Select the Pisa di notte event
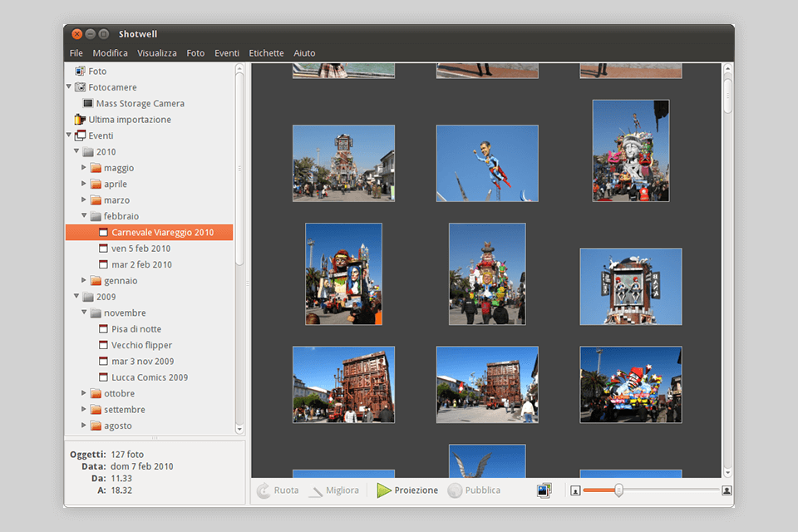Viewport: 798px width, 532px height. pos(136,329)
